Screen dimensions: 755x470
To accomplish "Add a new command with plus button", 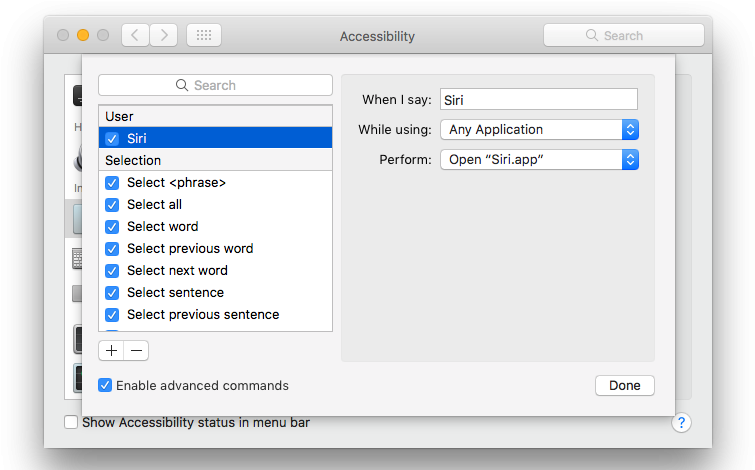I will click(111, 351).
